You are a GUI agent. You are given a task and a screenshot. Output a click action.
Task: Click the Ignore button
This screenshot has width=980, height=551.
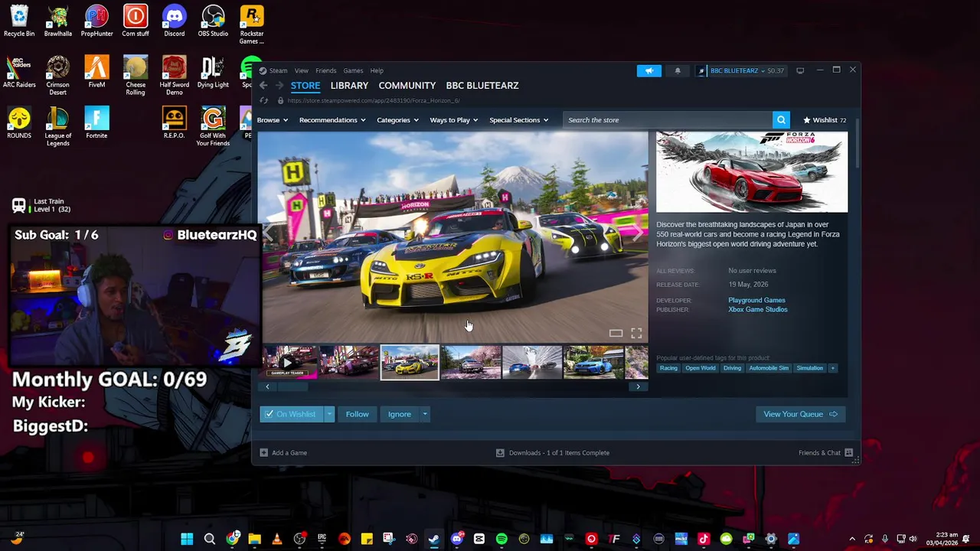click(399, 414)
